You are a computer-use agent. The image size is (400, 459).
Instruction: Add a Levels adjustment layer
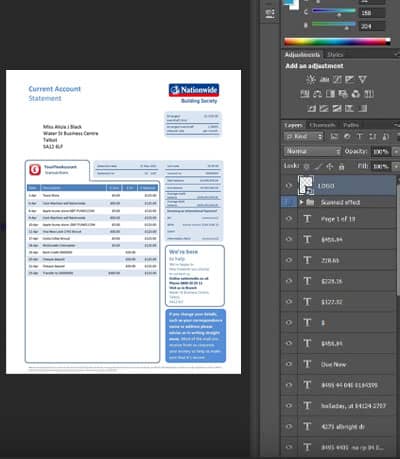[324, 79]
